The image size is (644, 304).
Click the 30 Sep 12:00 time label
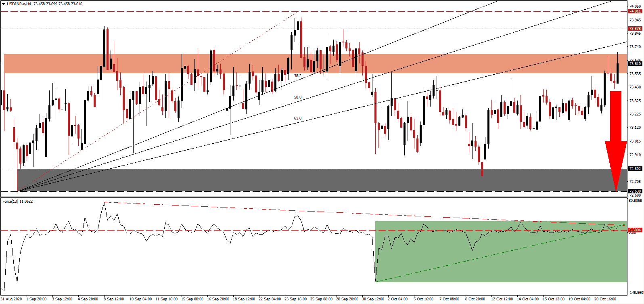pyautogui.click(x=373, y=299)
